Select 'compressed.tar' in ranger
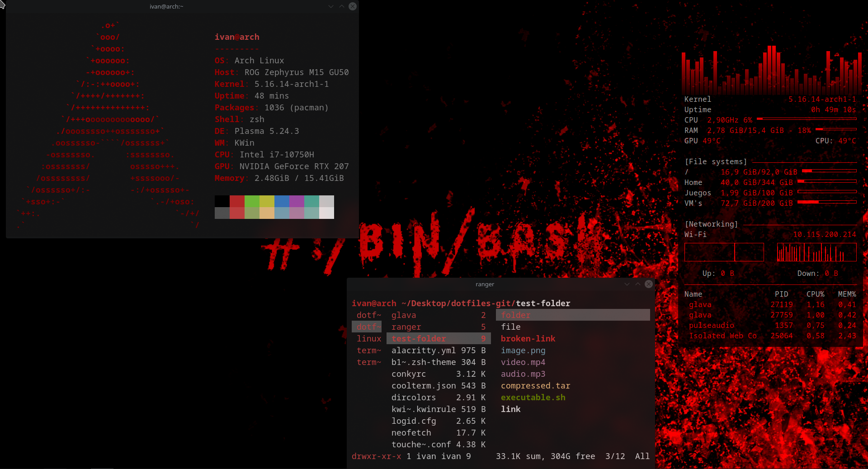 tap(535, 386)
